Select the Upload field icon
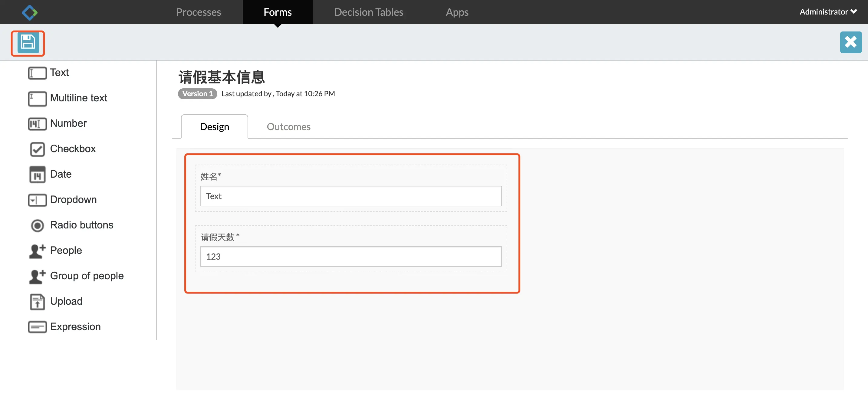The image size is (868, 400). click(37, 302)
